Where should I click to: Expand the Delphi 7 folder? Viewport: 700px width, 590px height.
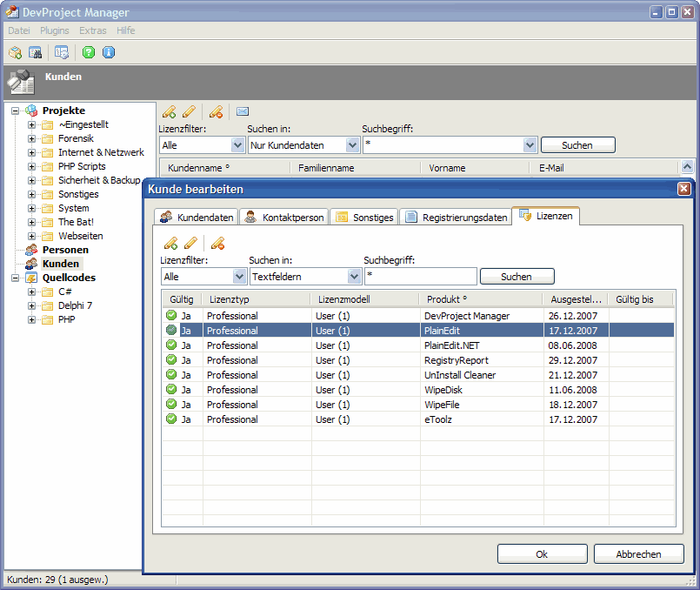[x=31, y=306]
